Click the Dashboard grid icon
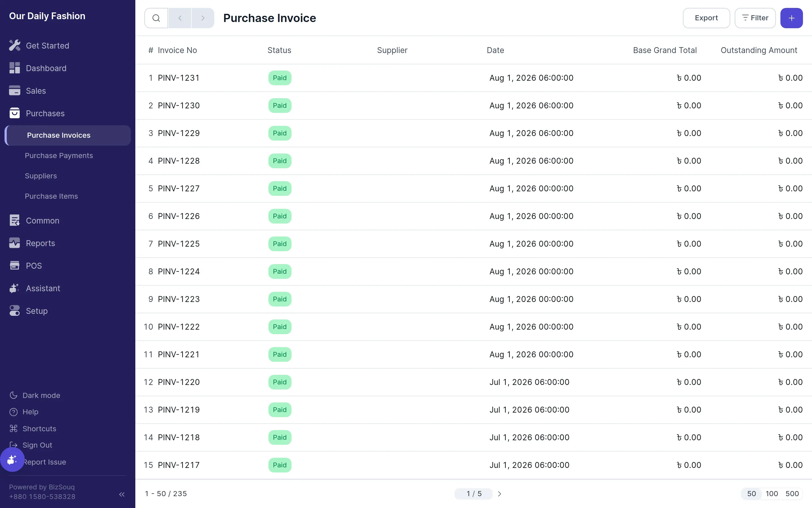812x508 pixels. (14, 68)
